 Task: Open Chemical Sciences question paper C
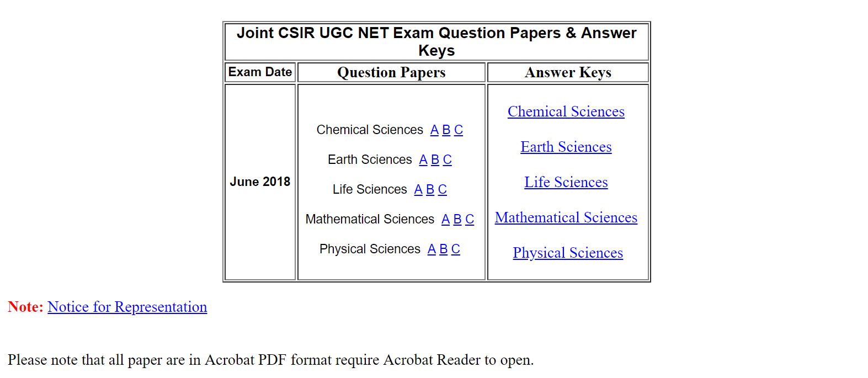click(x=459, y=130)
